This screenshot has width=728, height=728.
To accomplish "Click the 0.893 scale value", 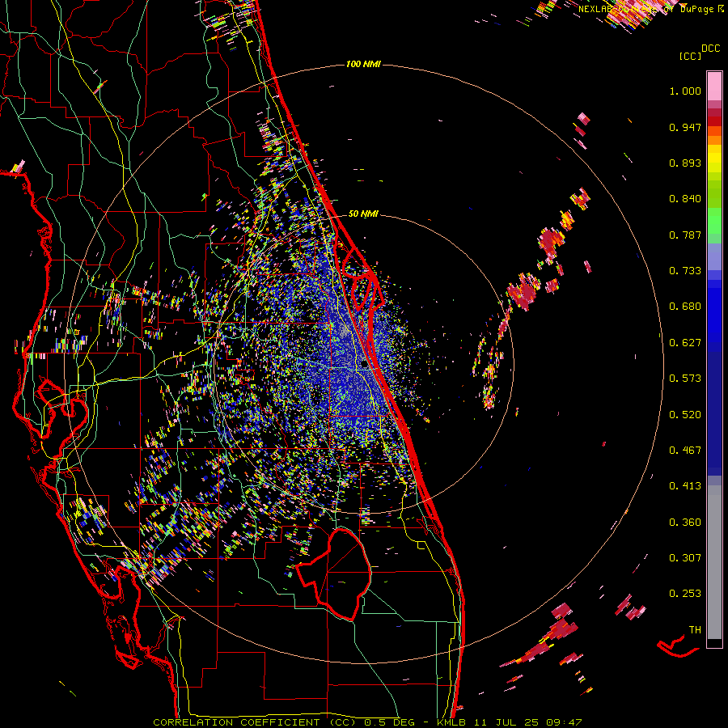I will (x=685, y=163).
